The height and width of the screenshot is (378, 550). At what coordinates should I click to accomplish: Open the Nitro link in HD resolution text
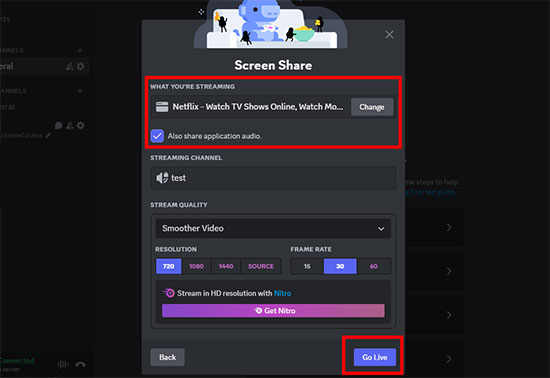282,293
